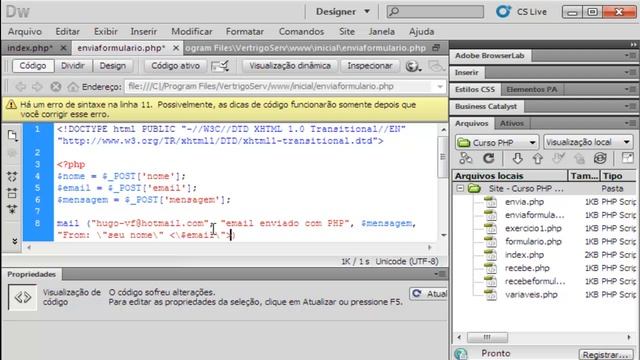Collapse panels with double arrow icon
Viewport: 640px width, 360px height.
(x=633, y=44)
